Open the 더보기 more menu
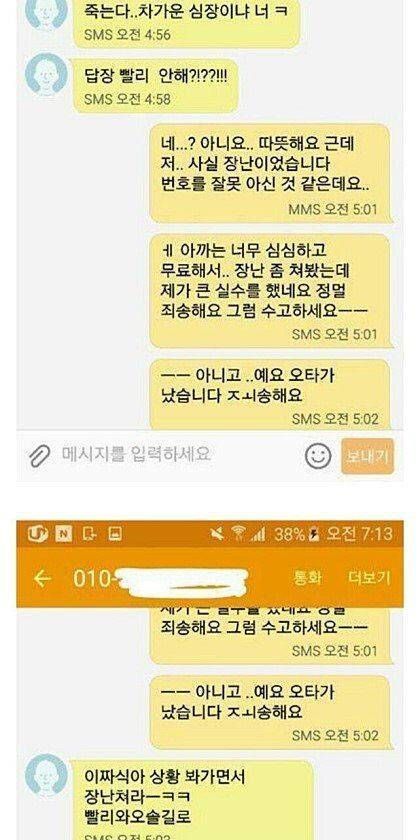The height and width of the screenshot is (840, 420). pyautogui.click(x=369, y=578)
